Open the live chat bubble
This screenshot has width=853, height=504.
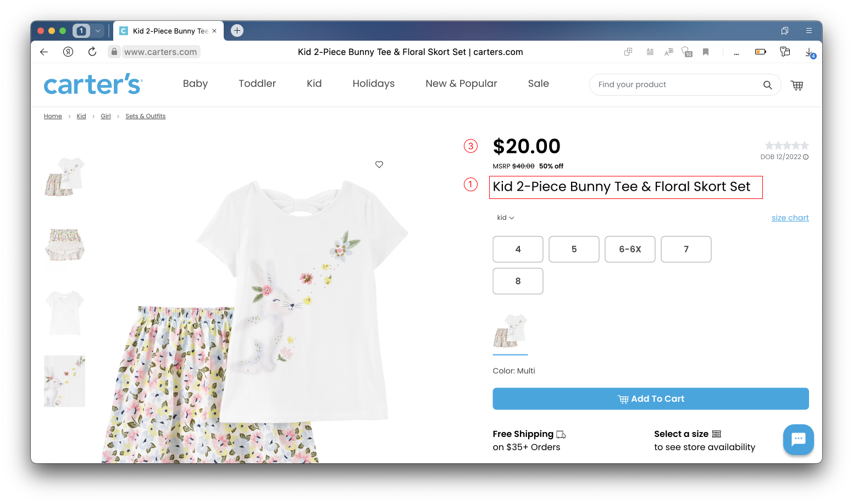click(798, 439)
